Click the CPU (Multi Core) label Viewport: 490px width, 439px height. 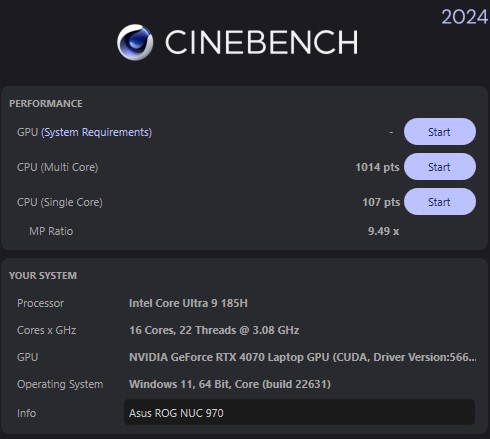tap(57, 167)
